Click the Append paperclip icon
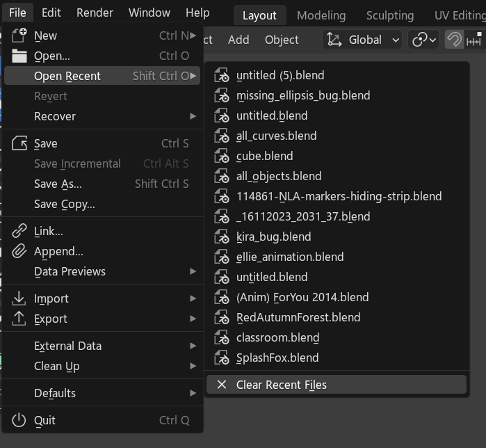The height and width of the screenshot is (448, 486). coord(19,251)
